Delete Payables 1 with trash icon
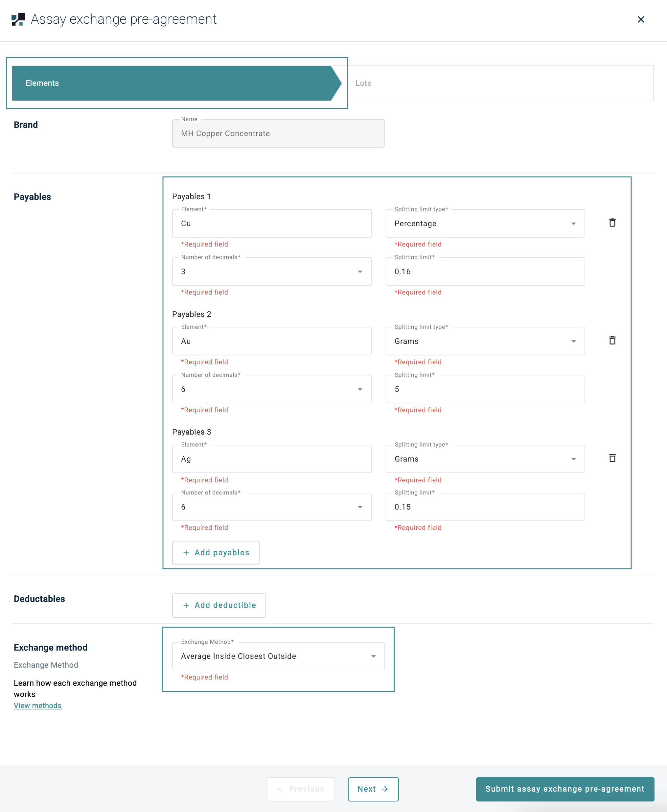The width and height of the screenshot is (667, 812). click(612, 223)
